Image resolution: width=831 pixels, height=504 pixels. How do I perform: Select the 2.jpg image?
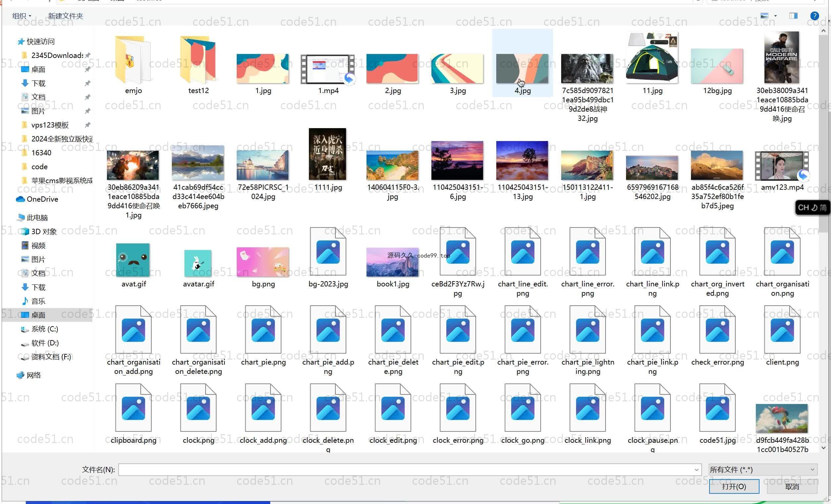[393, 69]
